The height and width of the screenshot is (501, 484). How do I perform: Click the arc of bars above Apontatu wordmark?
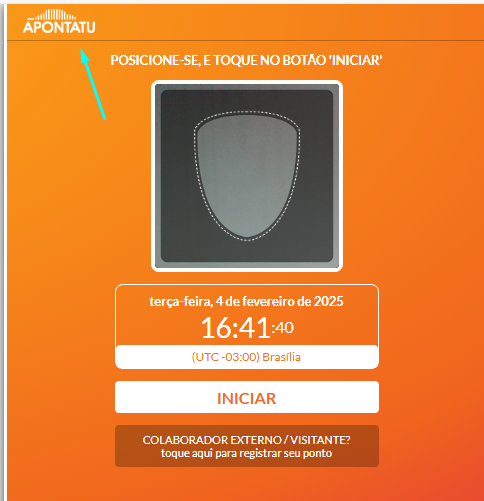coord(55,15)
